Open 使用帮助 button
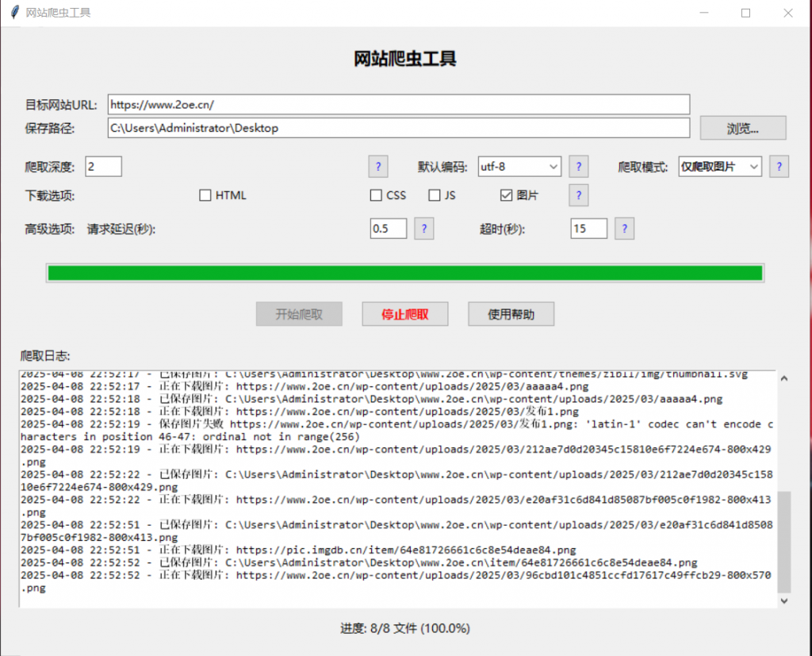This screenshot has width=812, height=656. 511,314
